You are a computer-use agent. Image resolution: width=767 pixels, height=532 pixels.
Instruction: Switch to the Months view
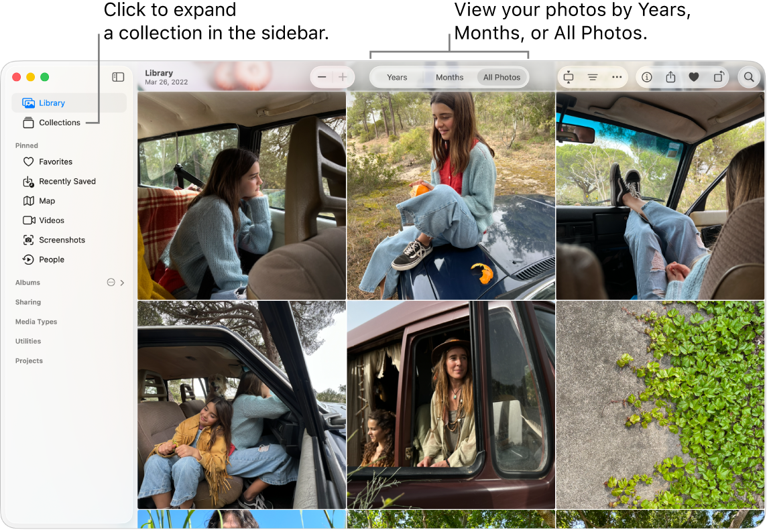449,77
